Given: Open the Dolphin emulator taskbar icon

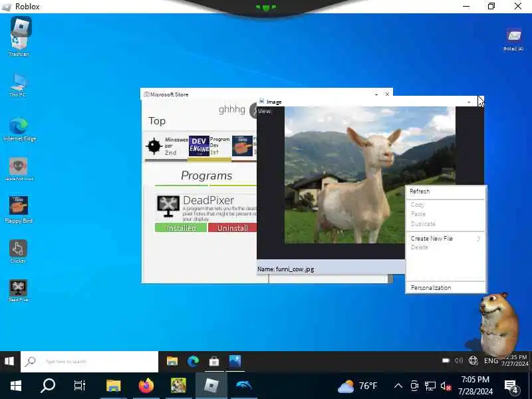Looking at the screenshot, I should coord(244,386).
